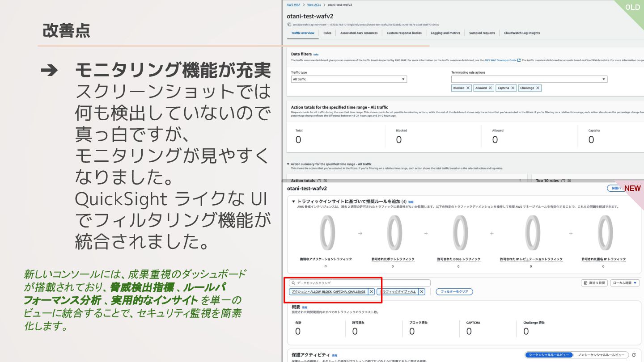Switch to ノンシーケンシャルルールビュー
The height and width of the screenshot is (362, 644).
coord(601,355)
